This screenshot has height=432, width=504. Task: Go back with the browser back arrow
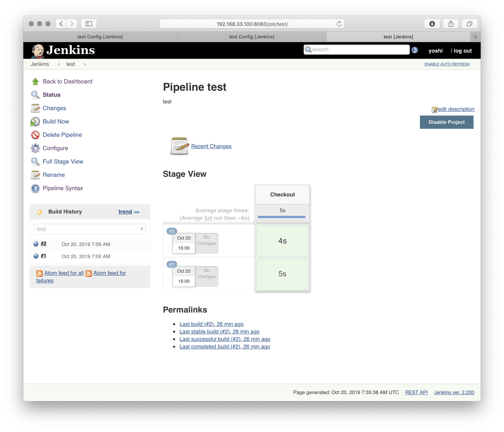coord(61,24)
